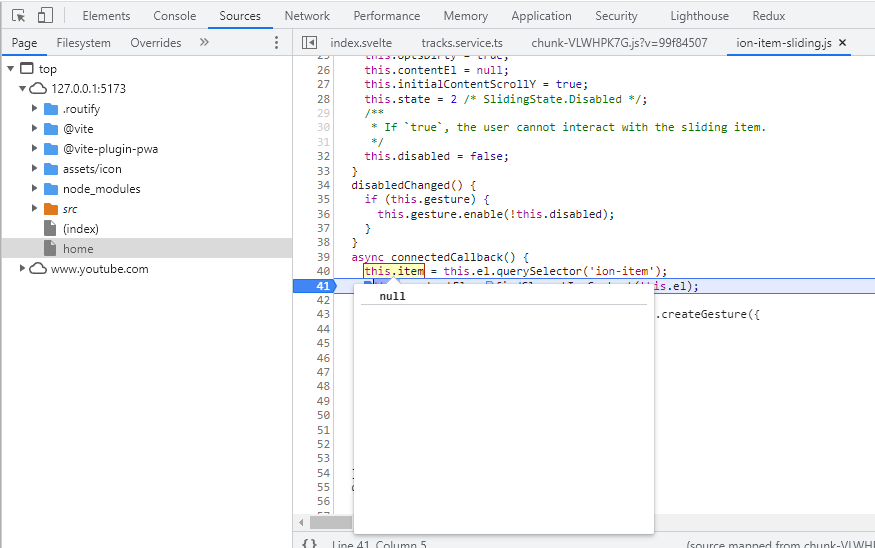Select the @vite folder icon

click(x=51, y=129)
